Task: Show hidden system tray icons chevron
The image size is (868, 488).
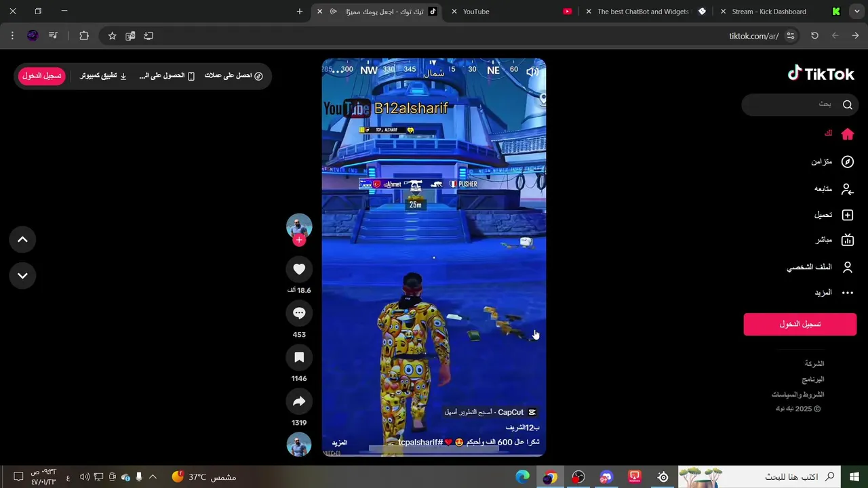Action: tap(153, 477)
